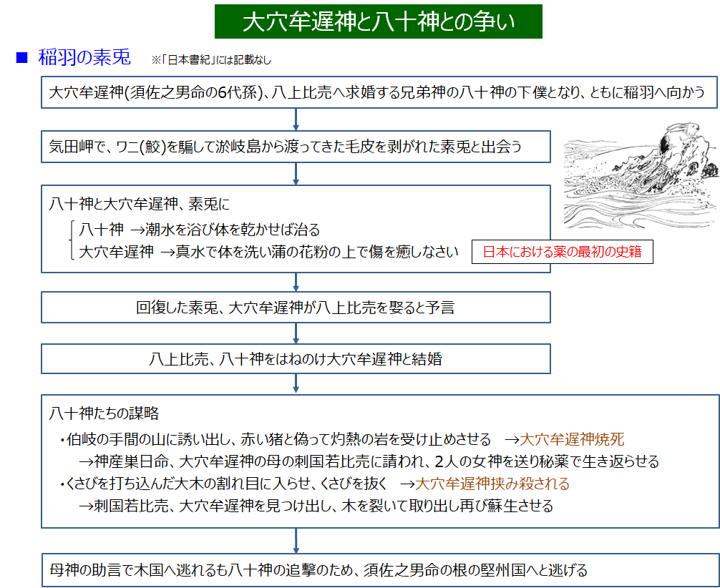
Task: Click the note ※「日本書紀」には記載なし
Action: coord(211,60)
